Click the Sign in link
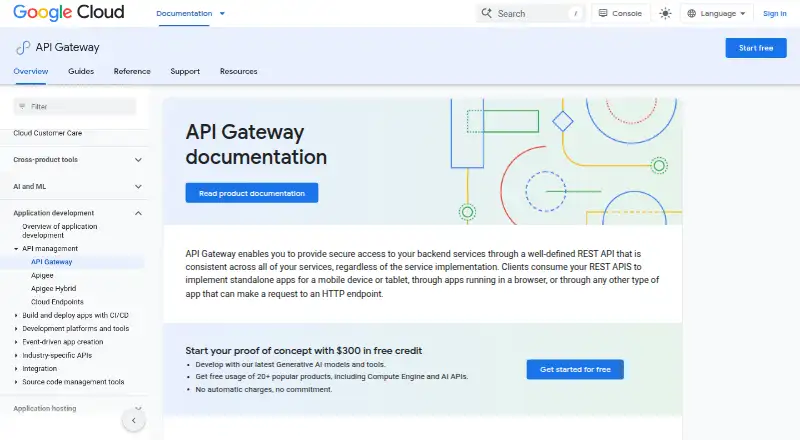Image resolution: width=800 pixels, height=440 pixels. click(x=774, y=14)
